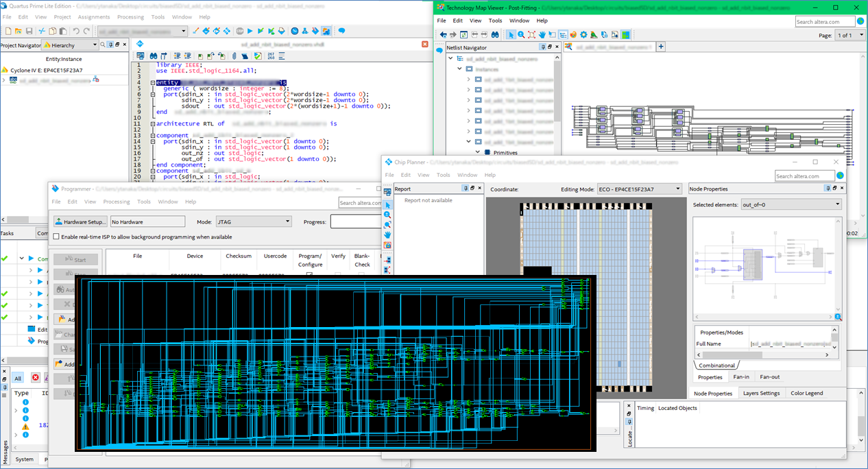Screen dimensions: 868x469
Task: Open the Processing menu in Quartus Prime
Action: coord(130,16)
